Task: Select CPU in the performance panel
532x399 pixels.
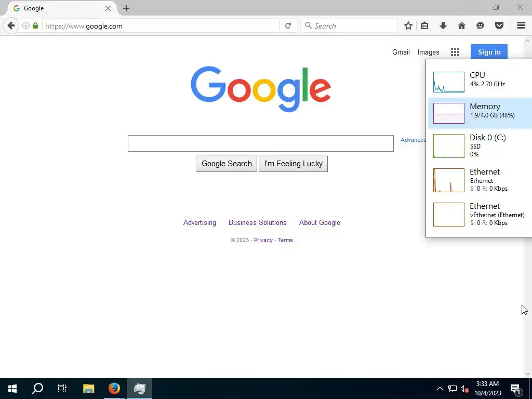Action: tap(480, 82)
